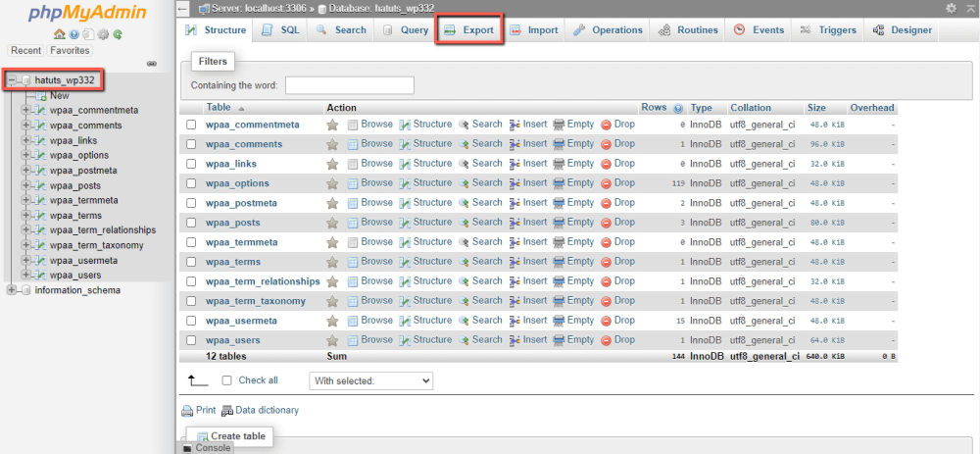Enable the Check all checkbox
The height and width of the screenshot is (454, 980).
[227, 380]
